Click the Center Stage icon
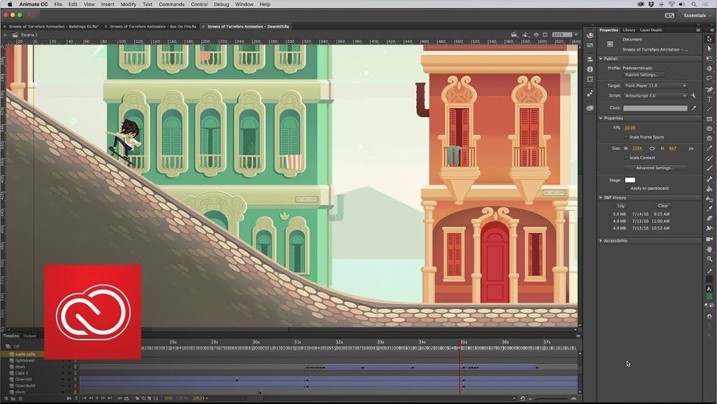This screenshot has width=717, height=404. coord(536,34)
